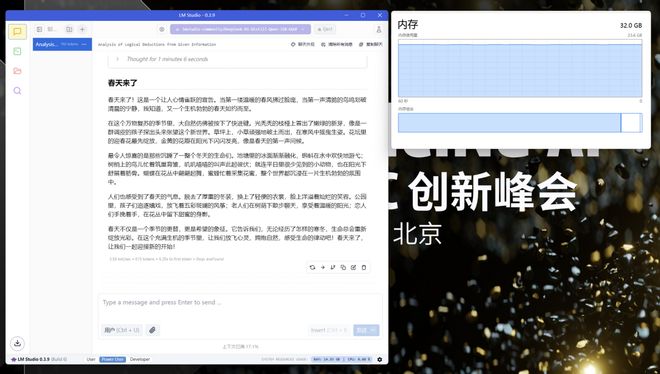This screenshot has width=660, height=374.
Task: Edit the response with the pencil icon
Action: click(x=353, y=267)
